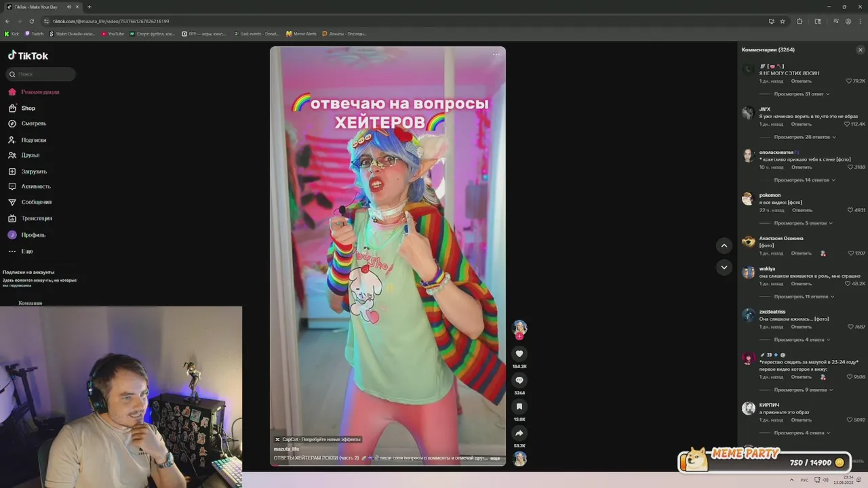The image size is (868, 488).
Task: Open comments via speech bubble icon
Action: (x=519, y=380)
